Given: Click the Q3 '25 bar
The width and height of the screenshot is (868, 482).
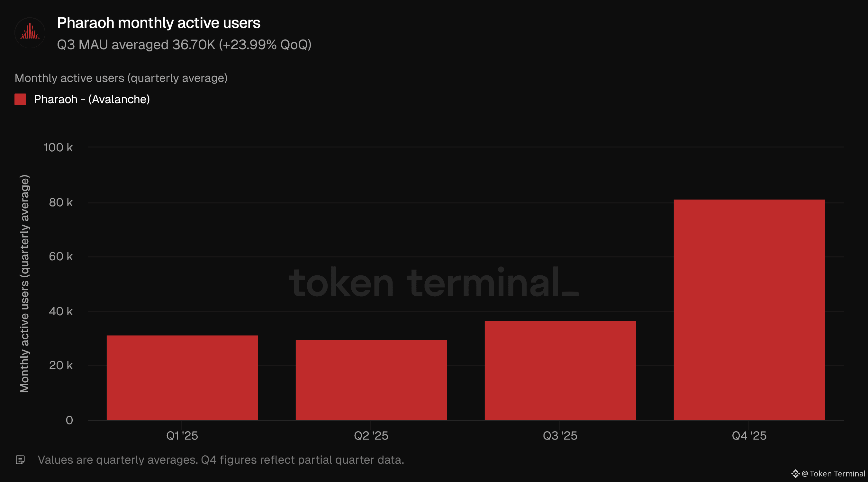Looking at the screenshot, I should pyautogui.click(x=560, y=370).
